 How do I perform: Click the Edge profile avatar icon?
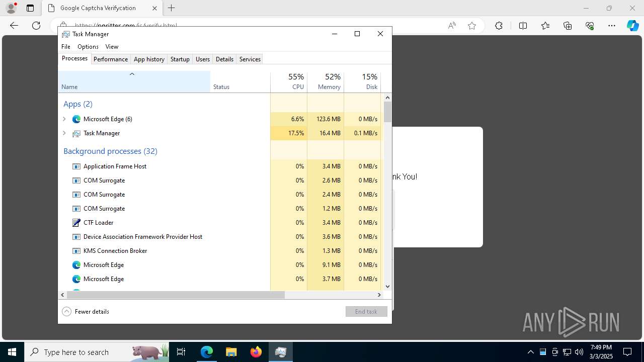pos(11,8)
